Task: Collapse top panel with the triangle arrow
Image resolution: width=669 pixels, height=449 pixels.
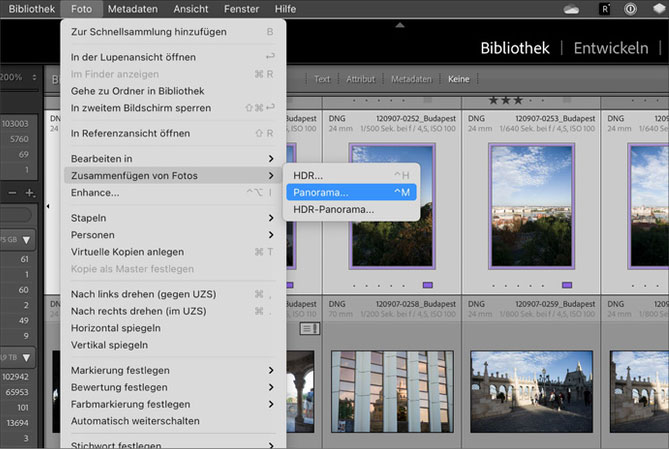Action: pos(400,25)
